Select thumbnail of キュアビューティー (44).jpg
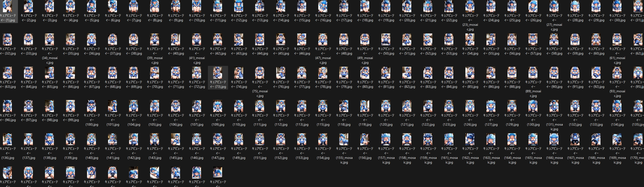Screen dimensions: 644x187 click(x=260, y=39)
